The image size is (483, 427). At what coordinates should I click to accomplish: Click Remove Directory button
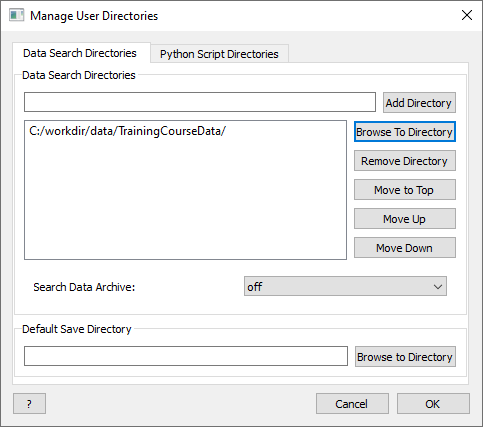(405, 161)
